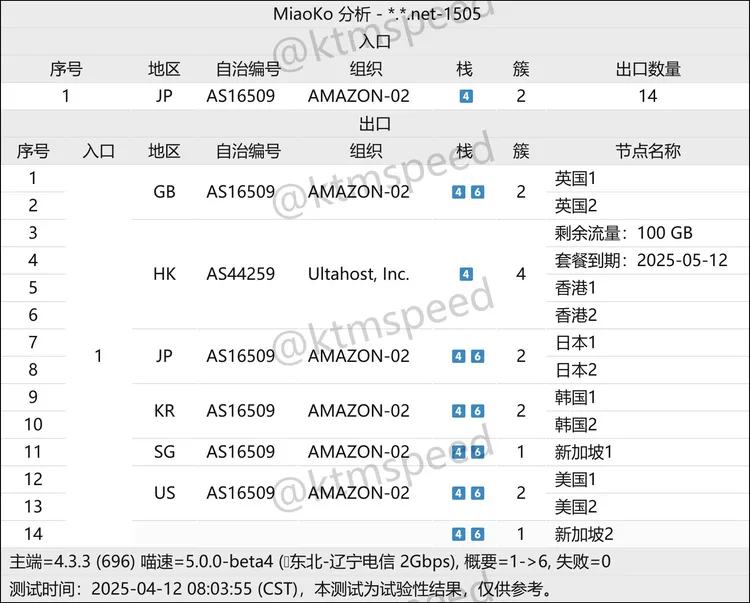
Task: Click the 美国2 node entry
Action: (576, 507)
